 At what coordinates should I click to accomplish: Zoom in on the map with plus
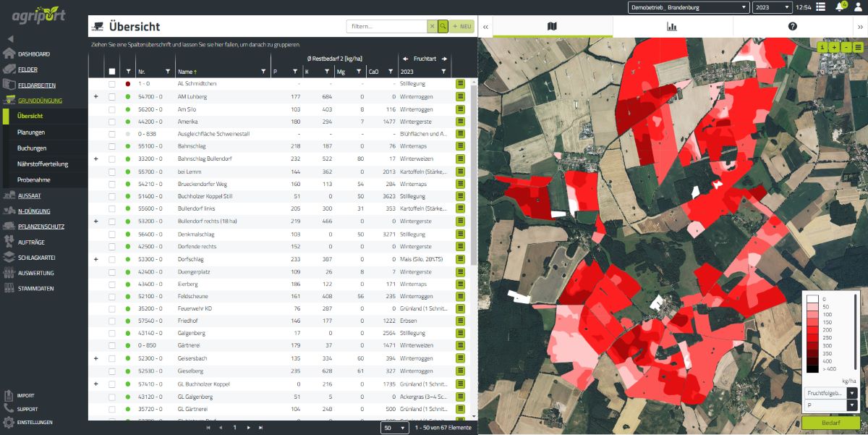coord(834,47)
